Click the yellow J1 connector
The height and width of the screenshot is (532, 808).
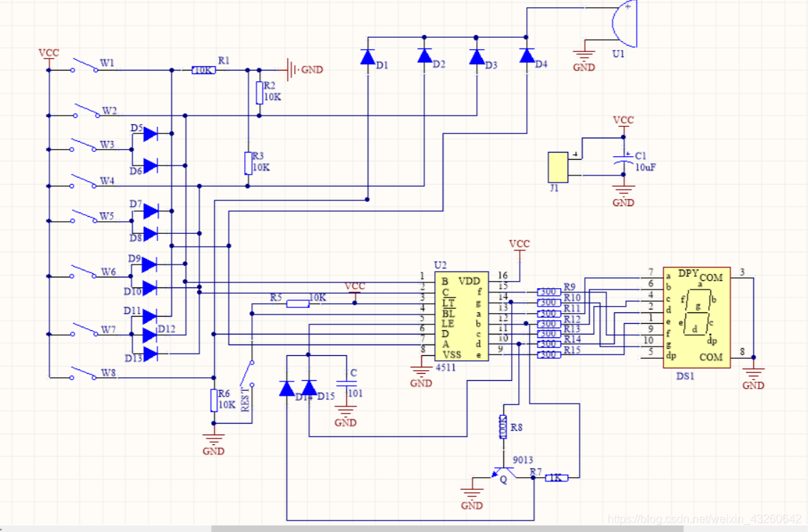[558, 167]
